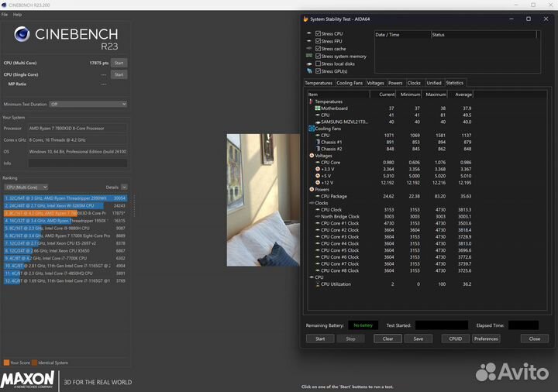The image size is (558, 392).
Task: Start the CPU (Single Core) benchmark
Action: [119, 74]
